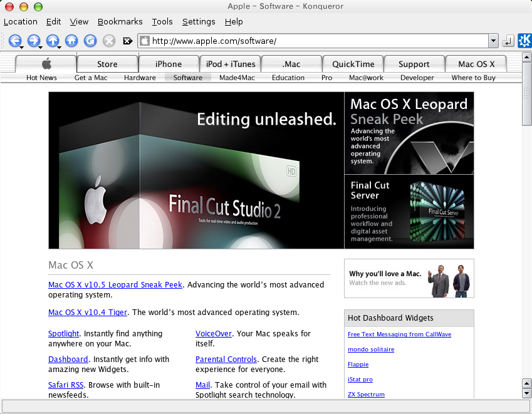Screen dimensions: 532x414
Task: Open the ZX Spectrum widget link
Action: (x=366, y=395)
